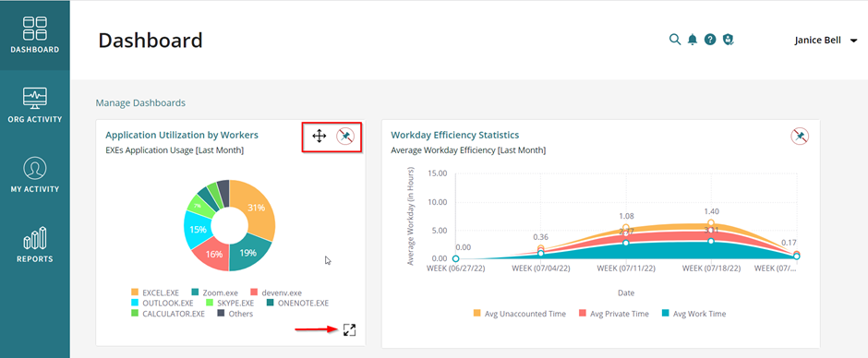Open Workday Efficiency Statistics title link
Viewport: 868px width, 358px height.
pos(455,135)
